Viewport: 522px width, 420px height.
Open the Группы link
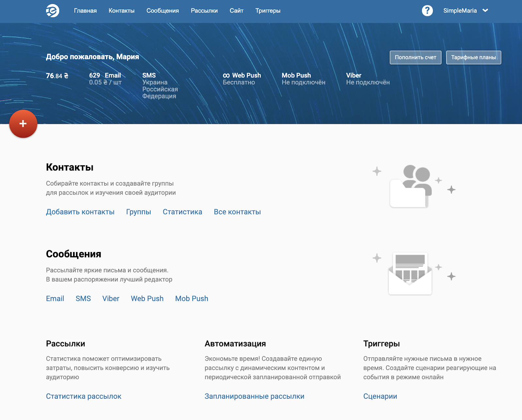138,212
